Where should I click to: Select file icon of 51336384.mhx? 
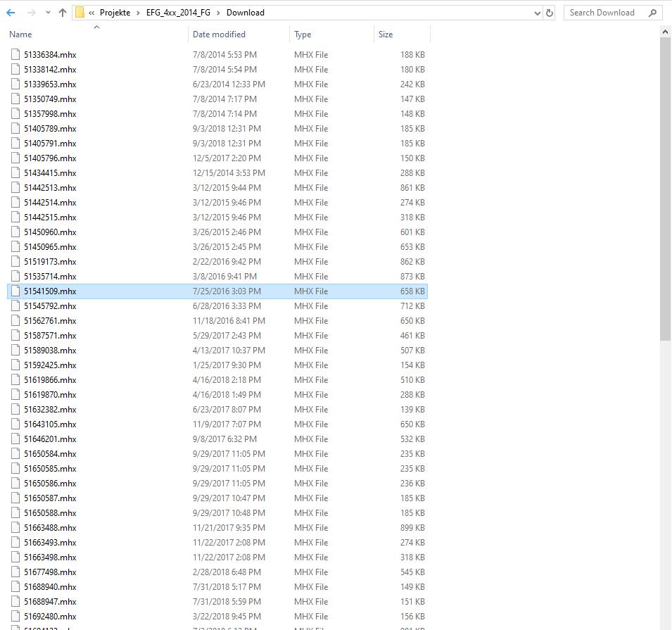[x=15, y=54]
